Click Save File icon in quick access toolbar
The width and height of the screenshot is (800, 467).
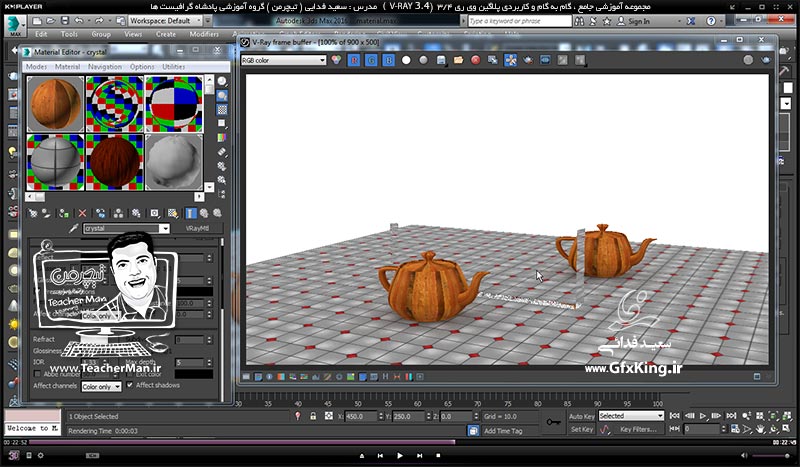point(65,21)
